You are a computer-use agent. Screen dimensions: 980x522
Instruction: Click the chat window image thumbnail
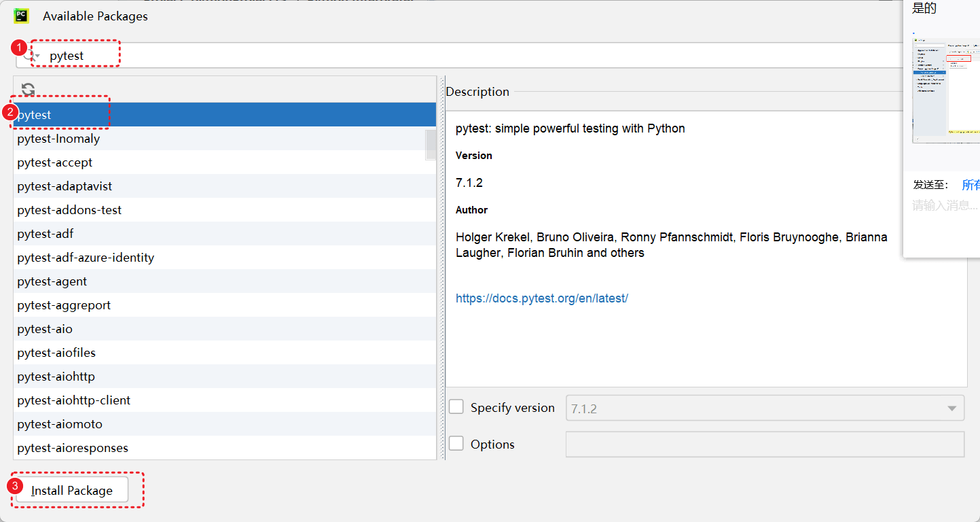pyautogui.click(x=946, y=90)
